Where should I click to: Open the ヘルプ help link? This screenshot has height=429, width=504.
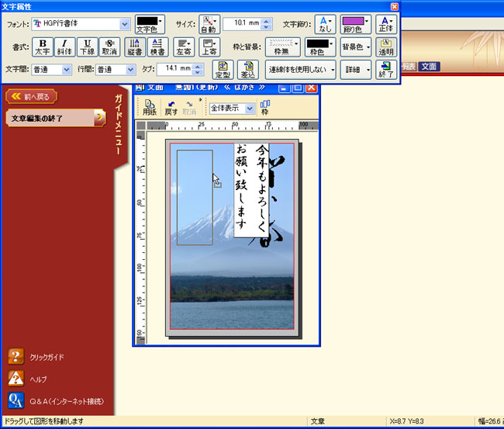38,379
